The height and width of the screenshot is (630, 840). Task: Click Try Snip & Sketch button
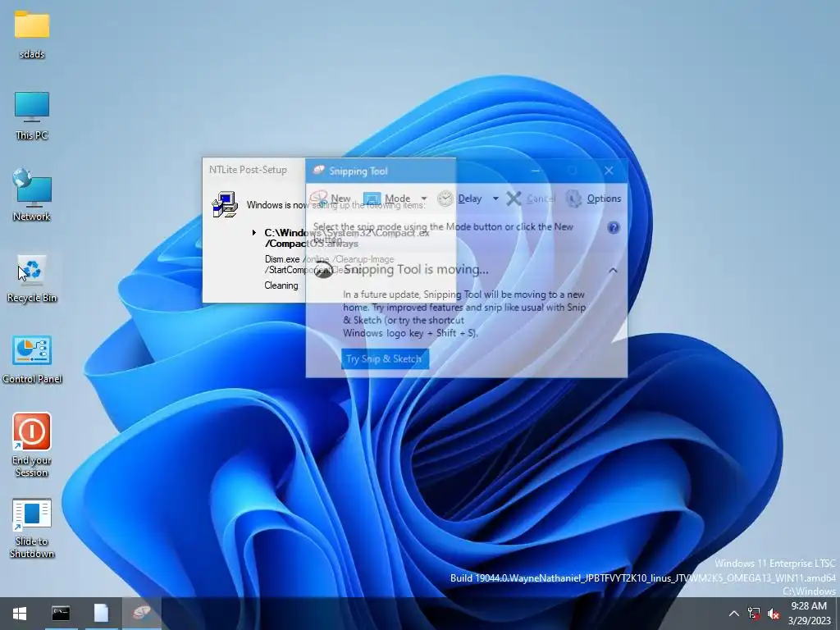pos(385,359)
